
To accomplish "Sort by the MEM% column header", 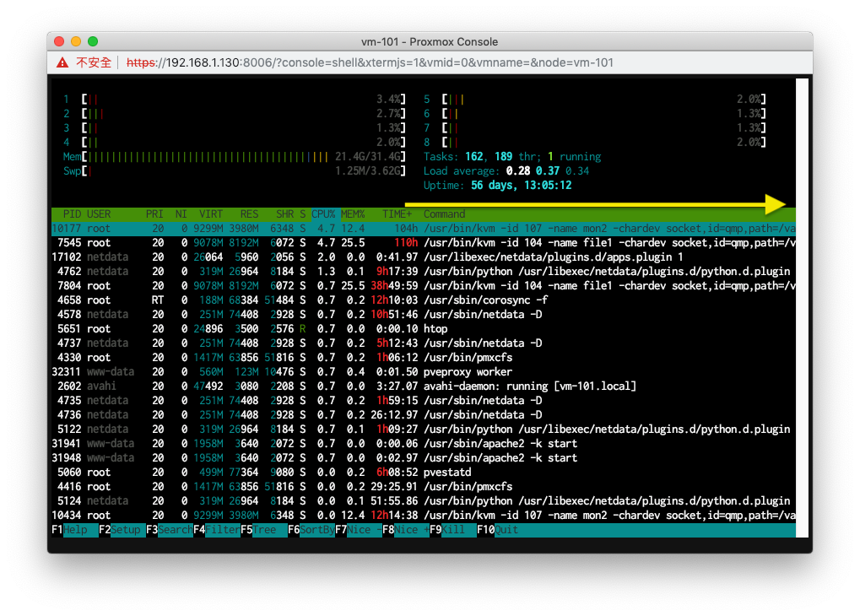I will click(x=353, y=214).
